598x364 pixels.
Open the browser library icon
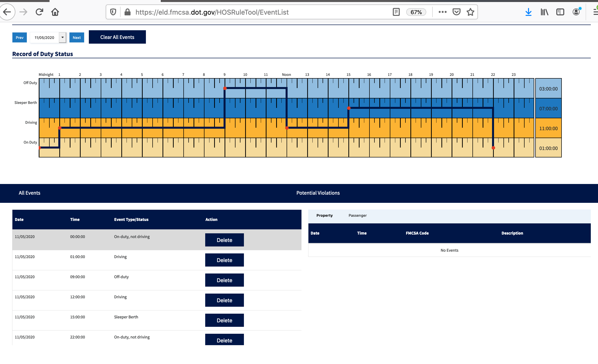coord(544,12)
